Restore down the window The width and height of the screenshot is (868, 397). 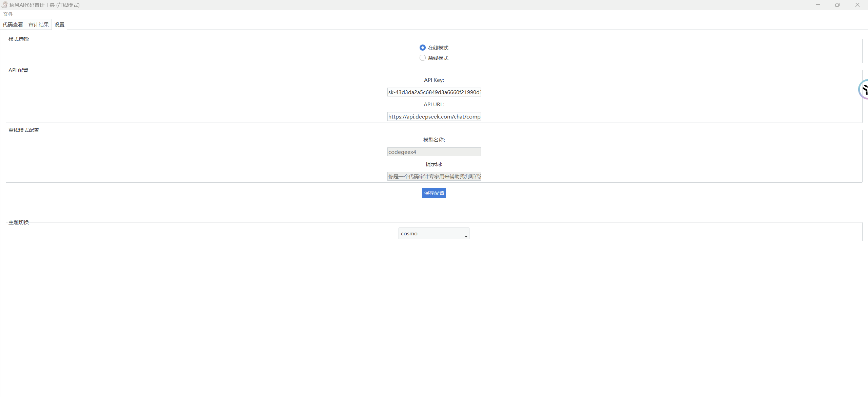coord(837,5)
